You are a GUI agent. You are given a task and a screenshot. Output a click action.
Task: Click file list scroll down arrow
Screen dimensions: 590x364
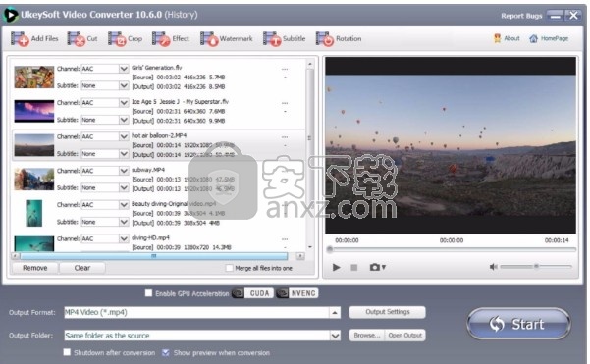tap(310, 247)
